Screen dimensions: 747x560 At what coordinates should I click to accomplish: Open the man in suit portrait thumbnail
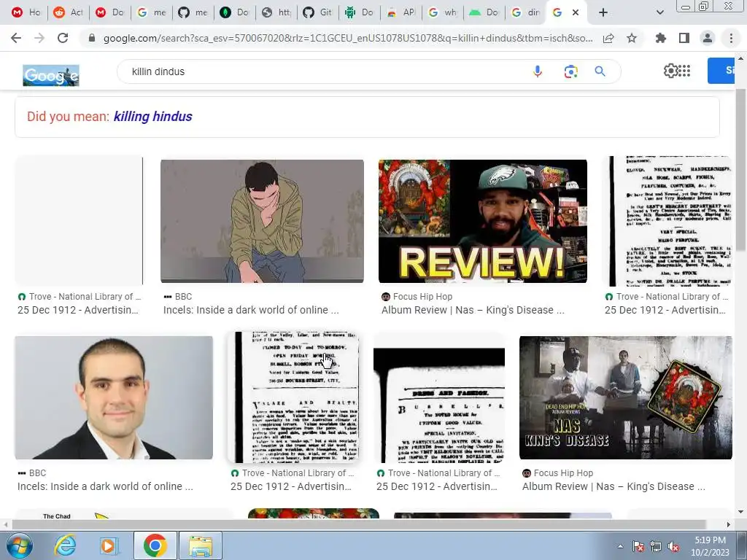[x=114, y=397]
